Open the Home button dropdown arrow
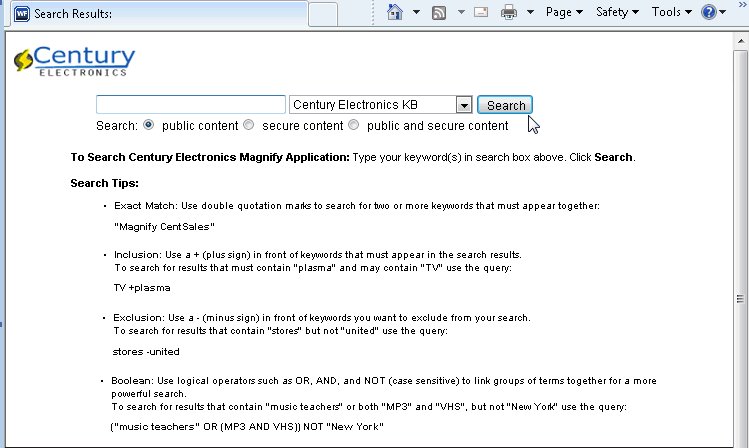Image resolution: width=749 pixels, height=448 pixels. [x=416, y=12]
